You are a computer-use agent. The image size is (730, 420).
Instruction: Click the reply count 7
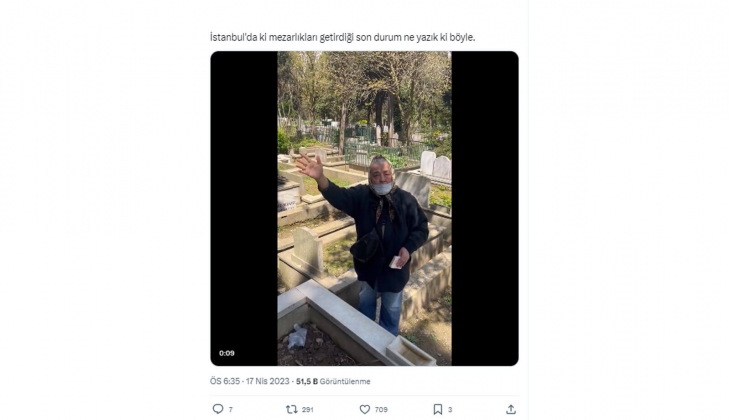pos(230,409)
